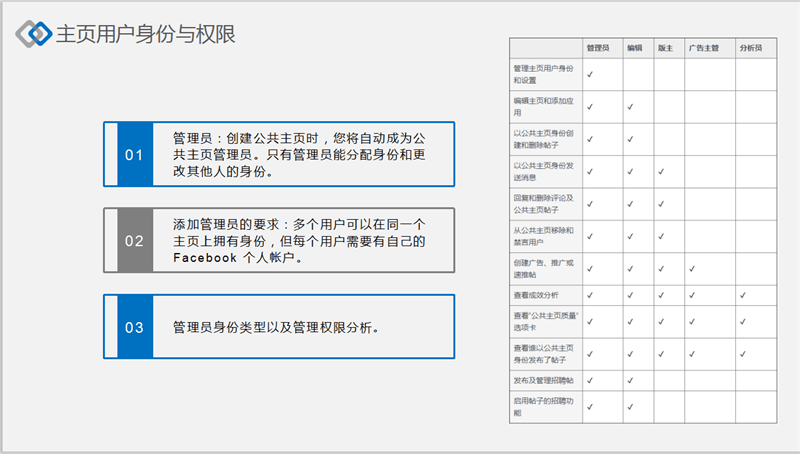Image resolution: width=800 pixels, height=454 pixels.
Task: Click the row label 查看"公共主页质量"选项卡
Action: click(x=545, y=321)
